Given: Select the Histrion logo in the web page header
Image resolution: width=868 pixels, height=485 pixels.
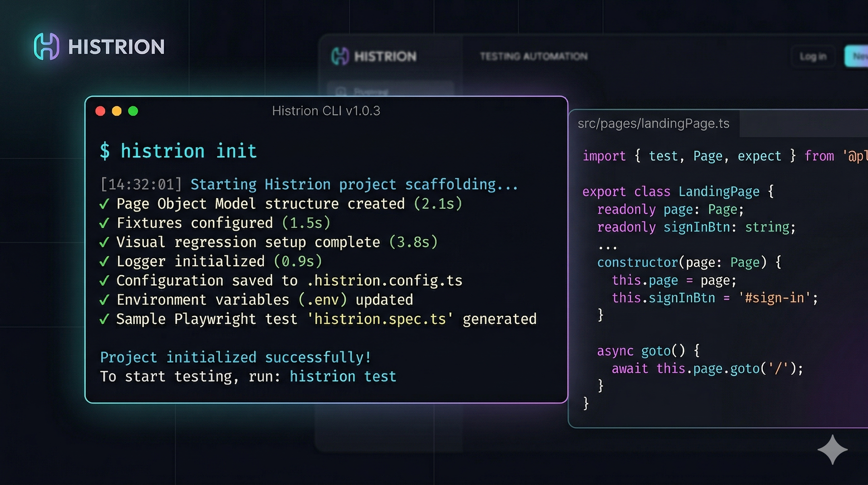Looking at the screenshot, I should click(x=341, y=56).
